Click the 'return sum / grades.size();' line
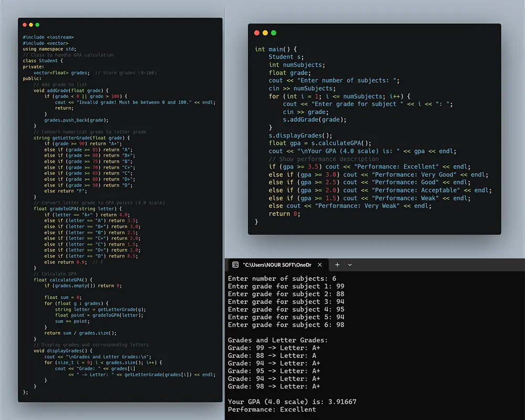Viewport: 525px width, 420px height. tap(80, 333)
